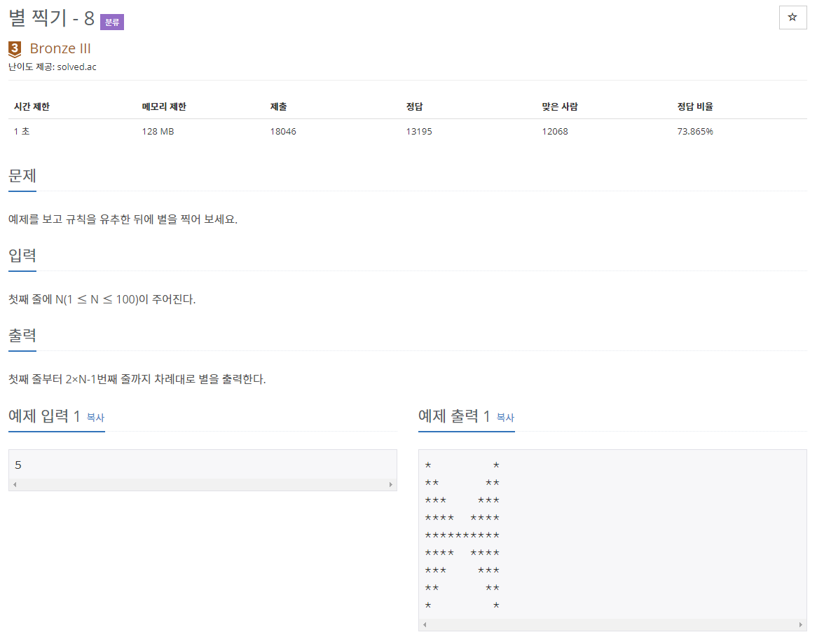817x644 pixels.
Task: Click the time limit value 1 초
Action: (22, 131)
